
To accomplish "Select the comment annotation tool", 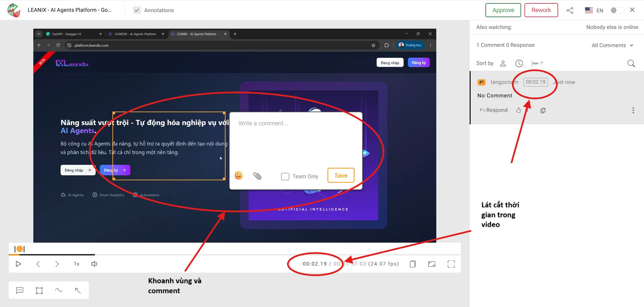I will pyautogui.click(x=20, y=290).
